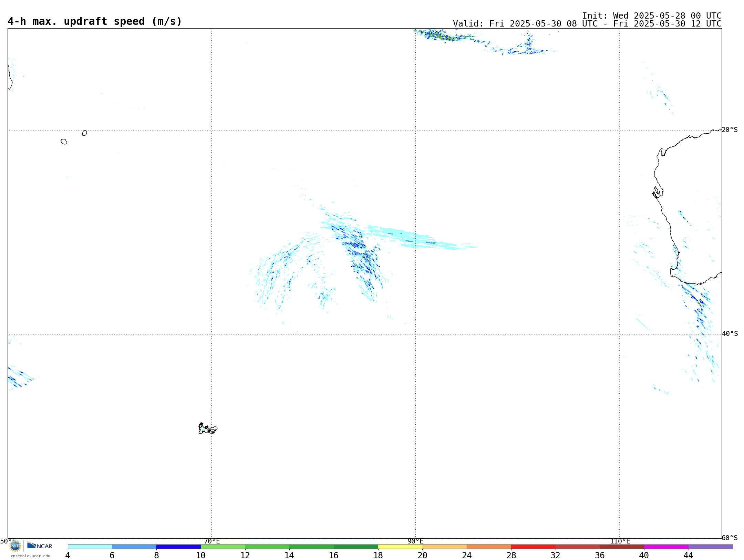This screenshot has width=744, height=560.
Task: Click the colorbar tick label 10
Action: (201, 556)
